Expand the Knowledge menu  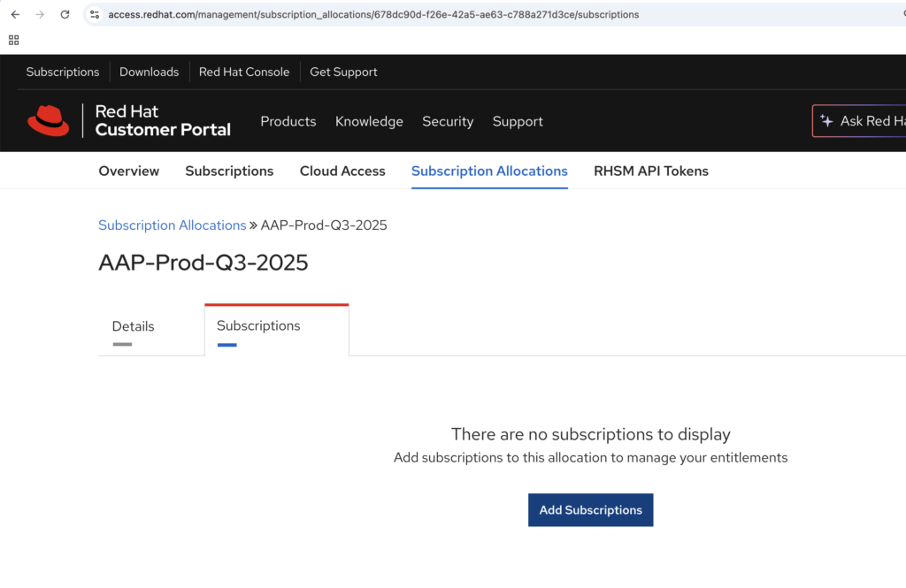pos(369,121)
